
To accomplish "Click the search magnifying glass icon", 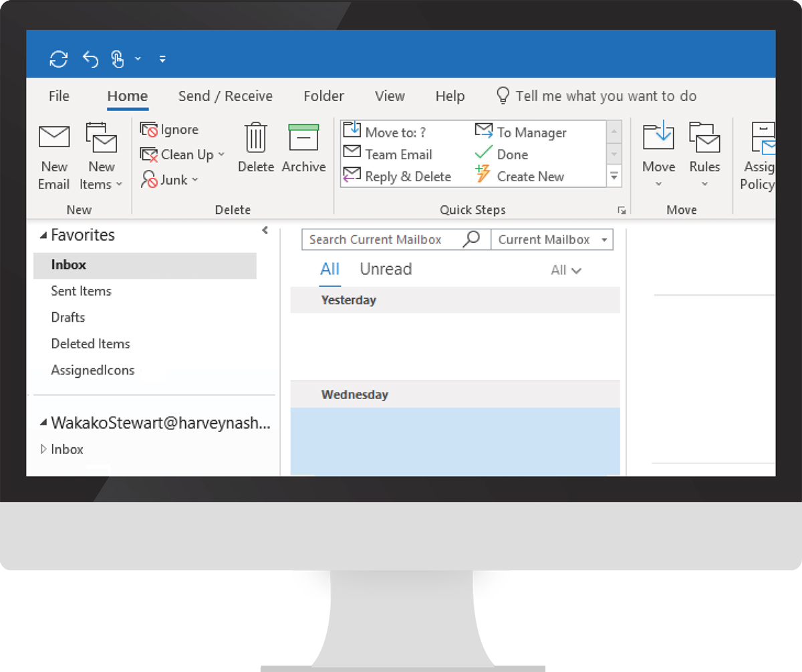I will 471,239.
